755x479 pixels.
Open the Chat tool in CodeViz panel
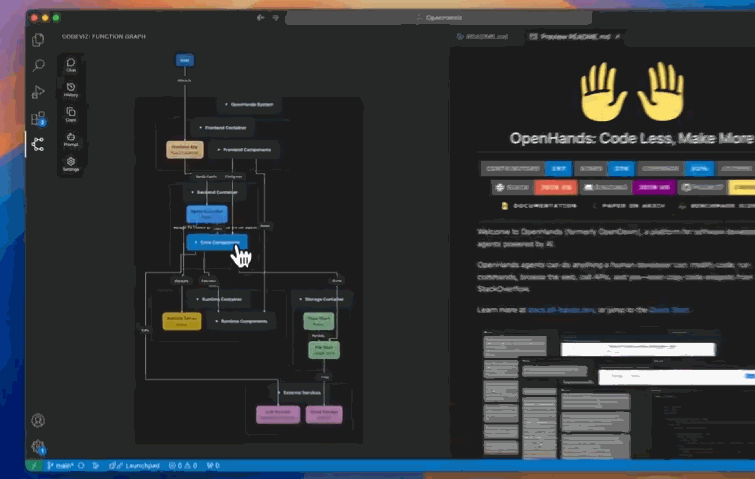[x=71, y=64]
